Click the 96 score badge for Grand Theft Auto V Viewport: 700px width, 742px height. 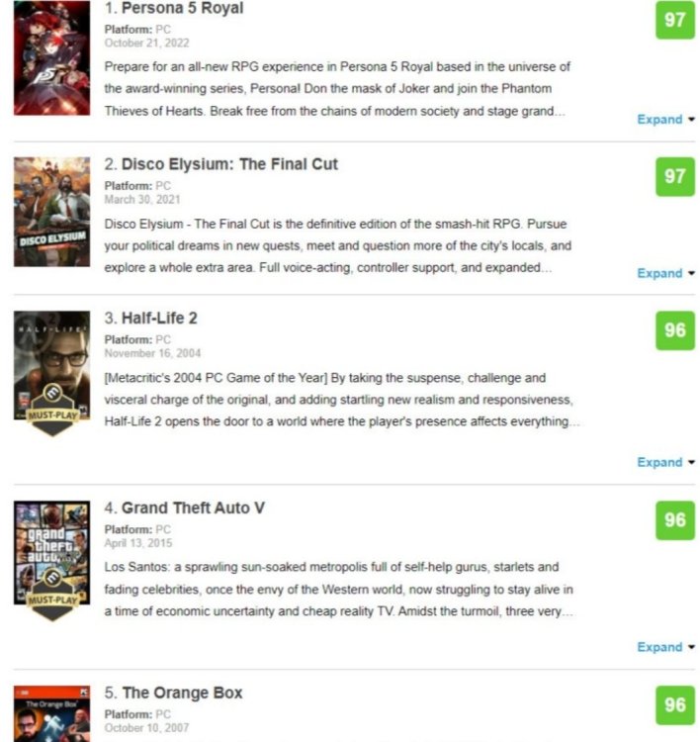coord(675,520)
